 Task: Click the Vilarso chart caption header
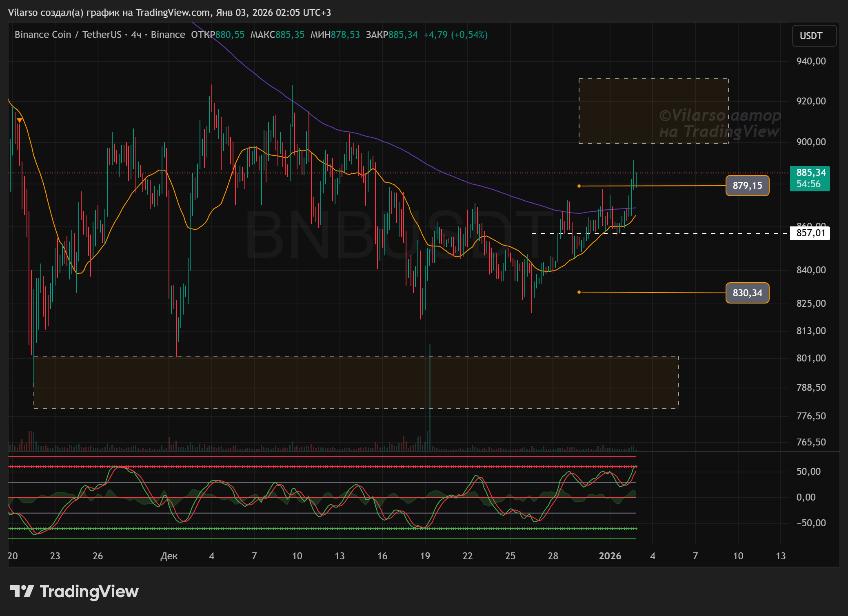[169, 13]
